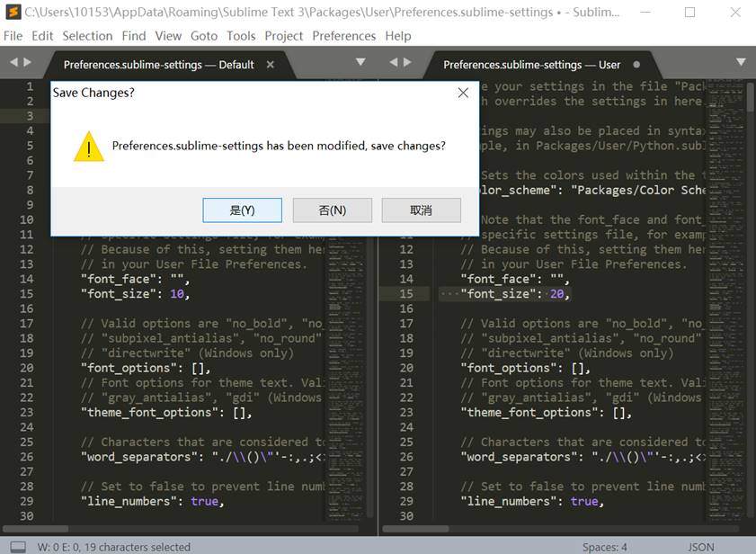Toggle side bar icon in status bar

18,547
